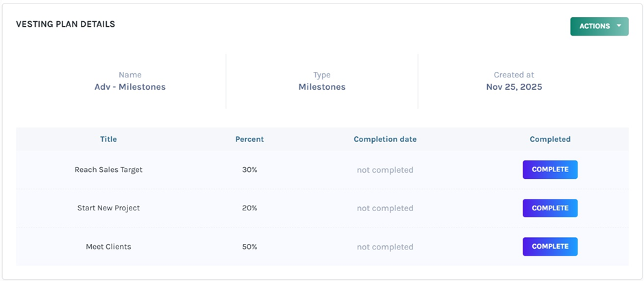Image resolution: width=644 pixels, height=281 pixels.
Task: Click the 20% percent value
Action: click(249, 208)
